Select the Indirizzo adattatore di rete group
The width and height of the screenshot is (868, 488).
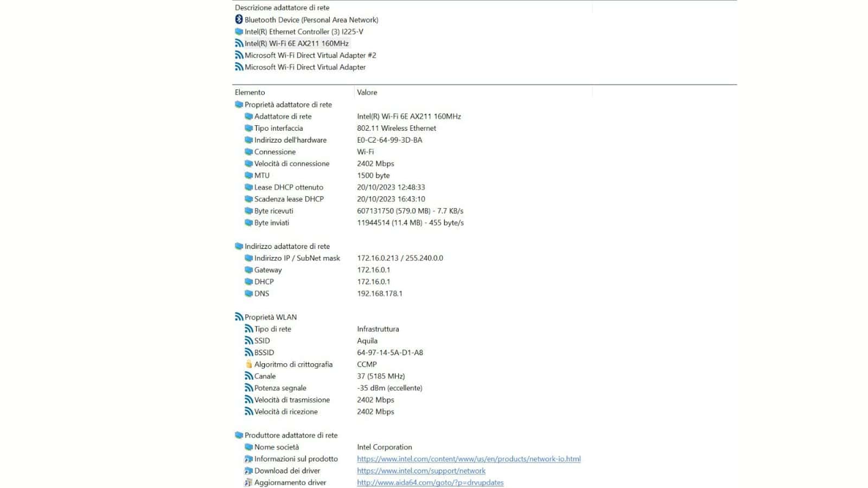click(x=282, y=246)
